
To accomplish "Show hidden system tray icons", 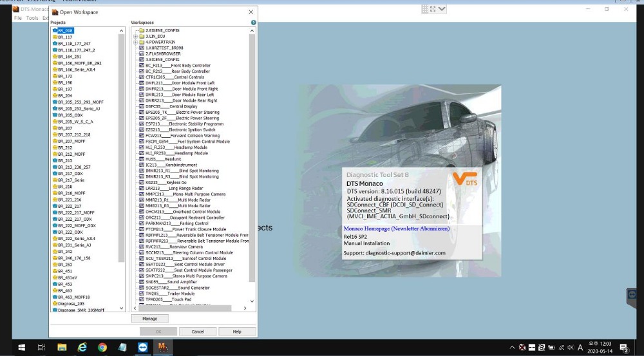I will (x=513, y=348).
